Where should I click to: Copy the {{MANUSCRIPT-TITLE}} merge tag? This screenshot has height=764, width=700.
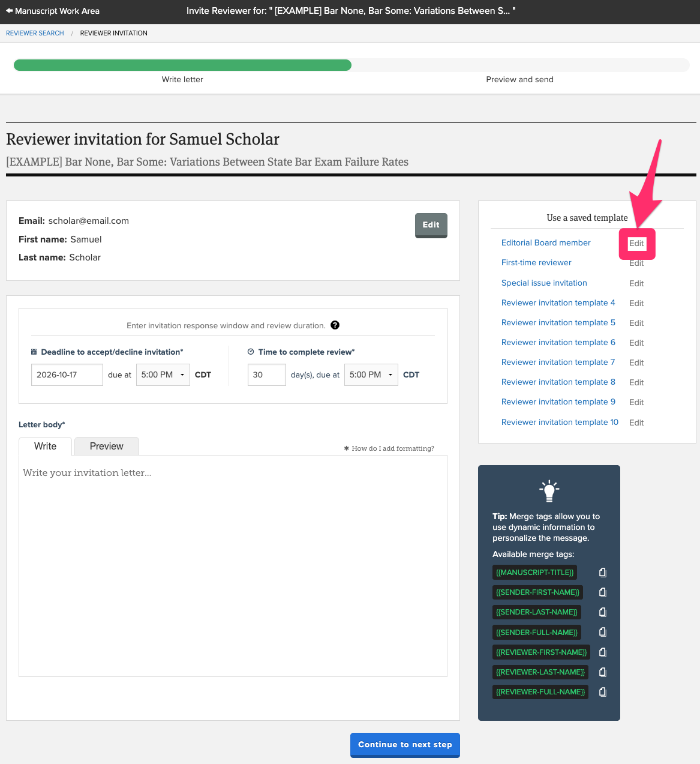pyautogui.click(x=603, y=573)
